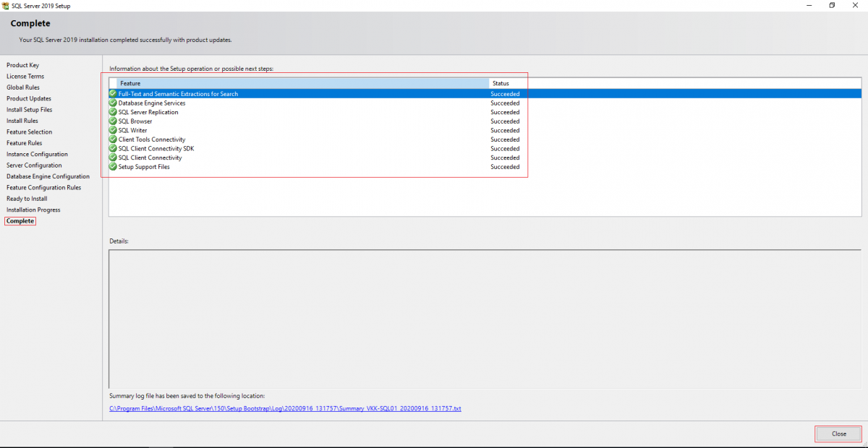Image resolution: width=868 pixels, height=448 pixels.
Task: Select the Install Rules step
Action: coord(22,121)
